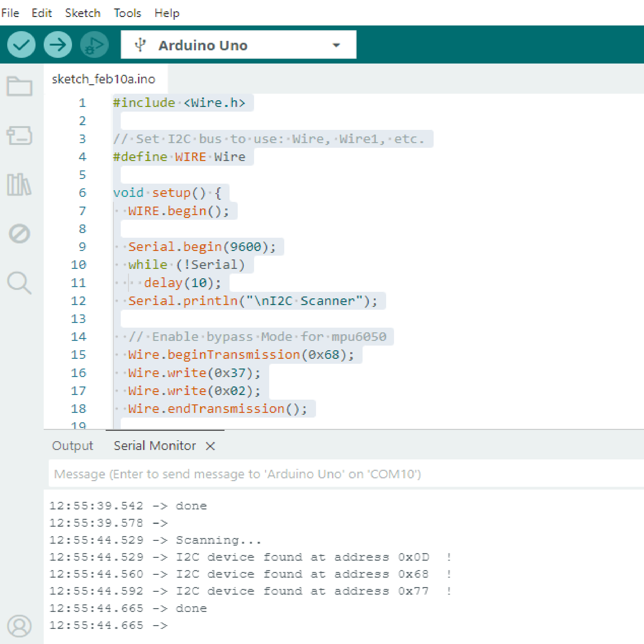Image resolution: width=644 pixels, height=644 pixels.
Task: Open the Boards Manager sidebar
Action: click(x=19, y=135)
